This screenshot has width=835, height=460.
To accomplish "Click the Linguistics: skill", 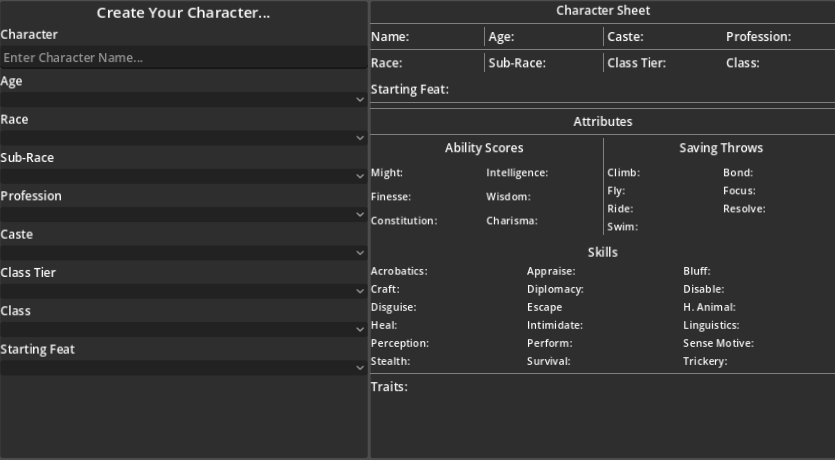I will click(711, 325).
